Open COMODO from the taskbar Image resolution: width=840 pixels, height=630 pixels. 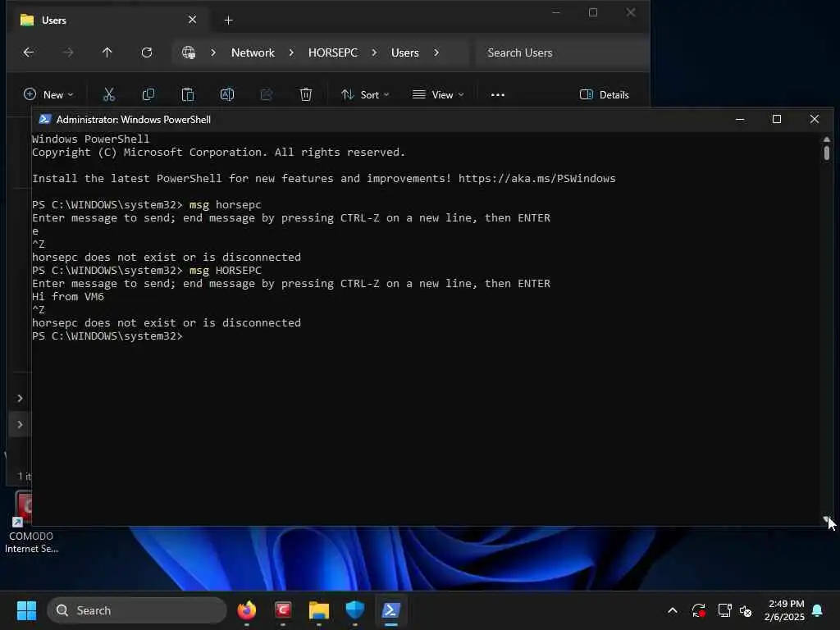click(283, 610)
